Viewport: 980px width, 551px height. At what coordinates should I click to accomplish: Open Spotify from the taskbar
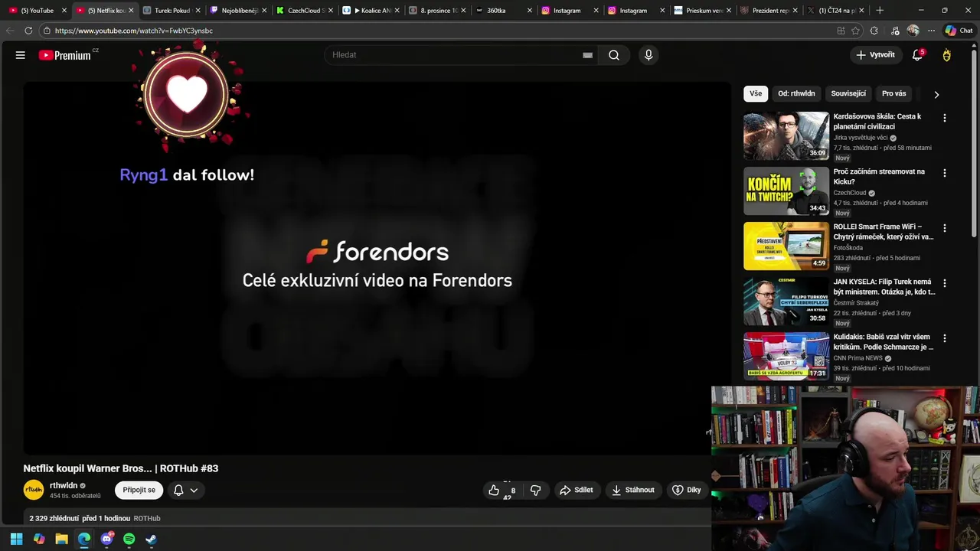tap(129, 539)
